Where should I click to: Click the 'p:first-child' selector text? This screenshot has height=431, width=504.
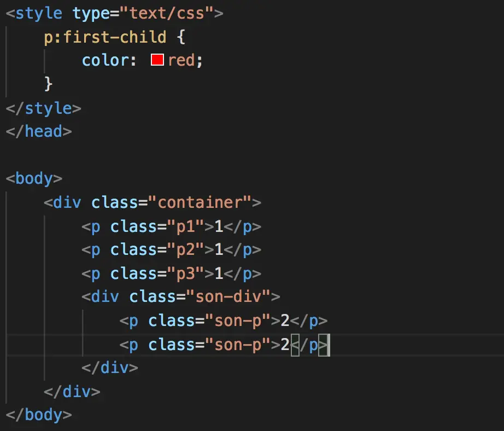pos(105,37)
